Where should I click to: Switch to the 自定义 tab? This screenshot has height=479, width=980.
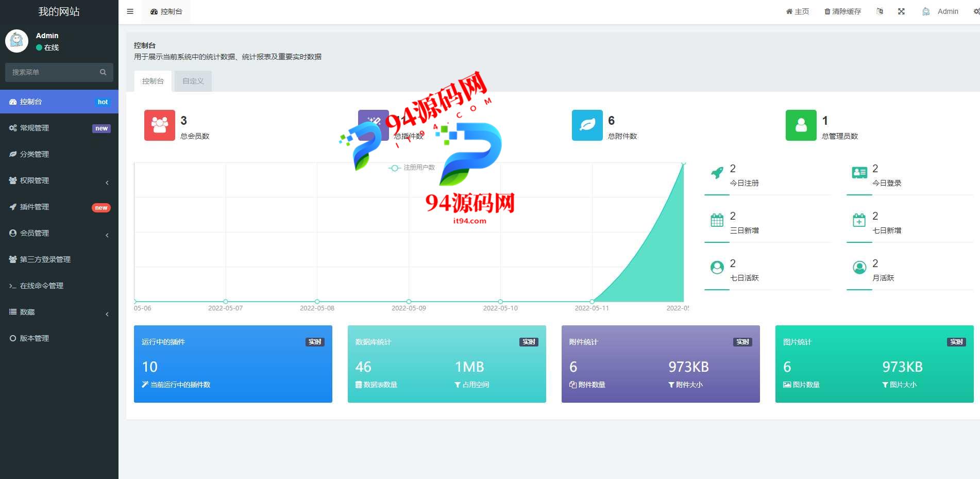click(193, 81)
